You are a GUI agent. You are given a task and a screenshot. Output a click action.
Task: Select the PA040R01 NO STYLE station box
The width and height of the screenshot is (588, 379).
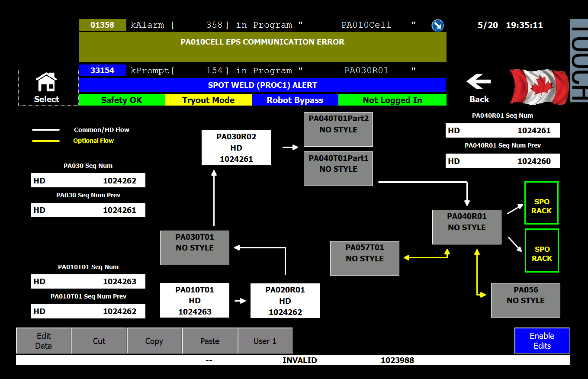pyautogui.click(x=467, y=227)
